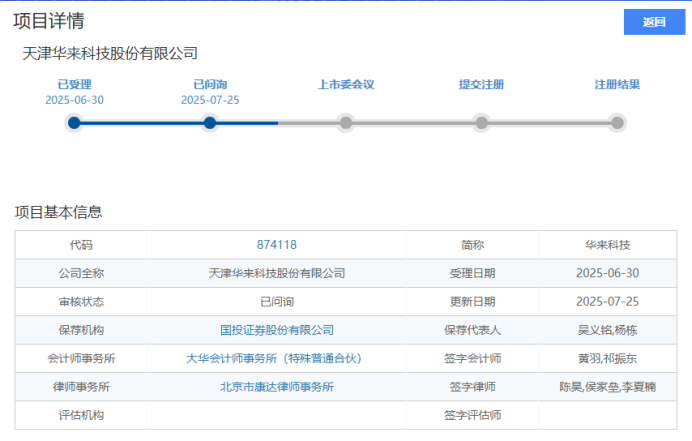Click the 吴义铭,杨栋 sponsor representatives cell
This screenshot has width=692, height=441.
click(608, 330)
